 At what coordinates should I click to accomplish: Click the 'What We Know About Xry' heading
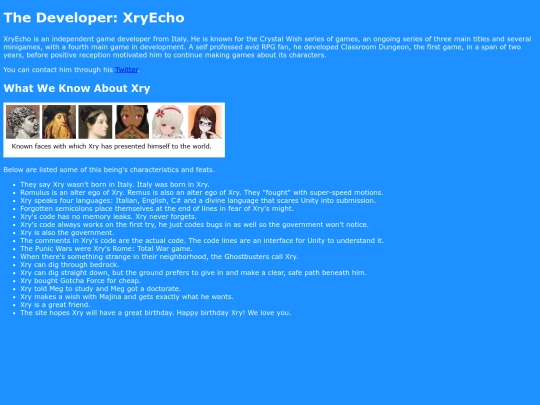[x=77, y=88]
